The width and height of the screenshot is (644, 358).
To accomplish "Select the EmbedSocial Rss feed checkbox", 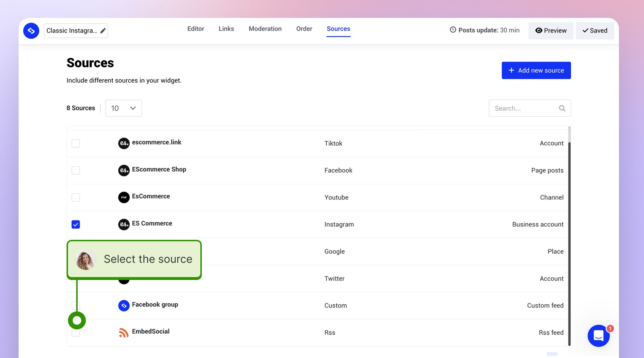I will [75, 332].
